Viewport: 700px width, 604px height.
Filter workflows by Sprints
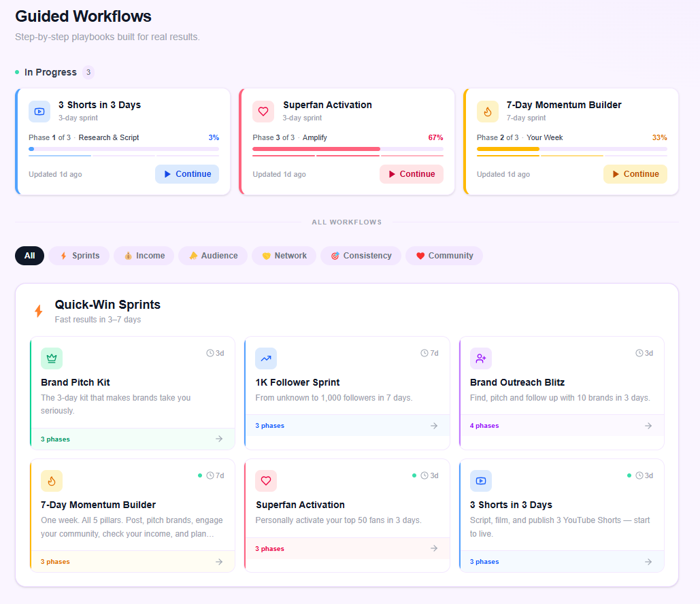pyautogui.click(x=79, y=256)
